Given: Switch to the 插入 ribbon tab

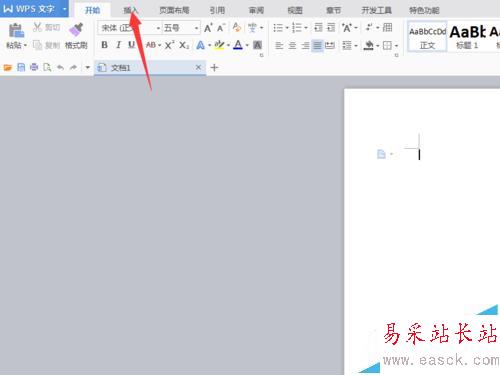Looking at the screenshot, I should [x=130, y=10].
